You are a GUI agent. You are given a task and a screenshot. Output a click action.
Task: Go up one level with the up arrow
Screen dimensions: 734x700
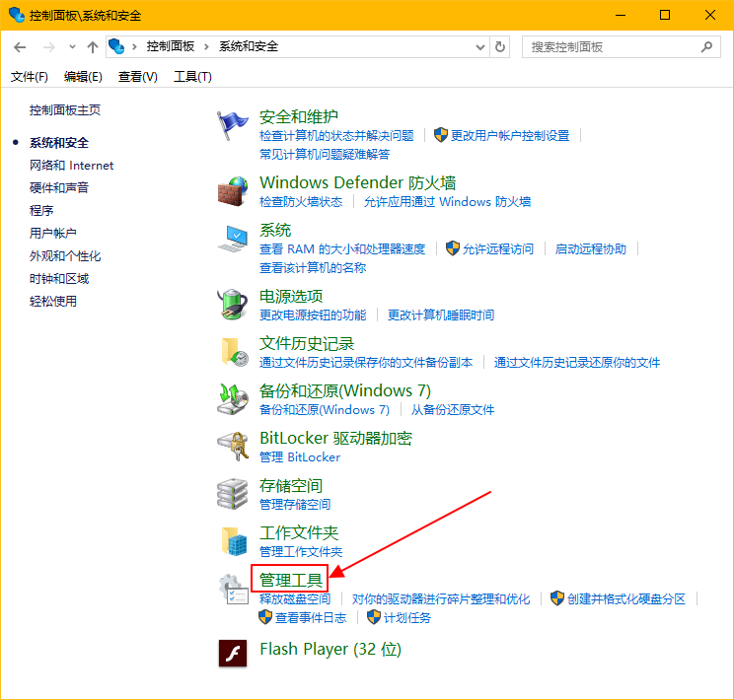click(x=92, y=46)
